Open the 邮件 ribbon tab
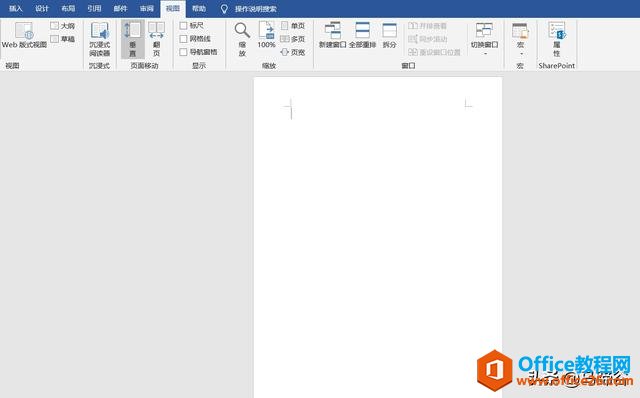 click(120, 8)
